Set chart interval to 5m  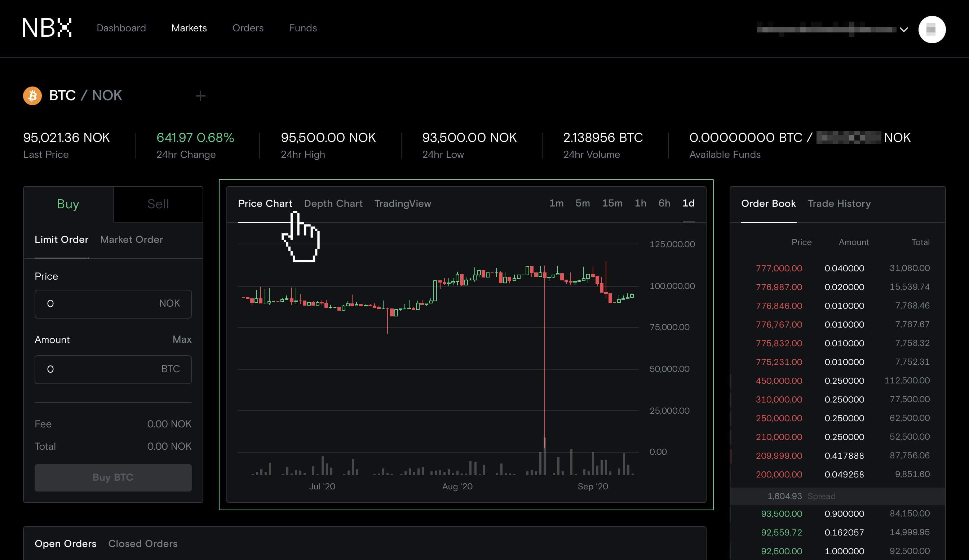(582, 203)
